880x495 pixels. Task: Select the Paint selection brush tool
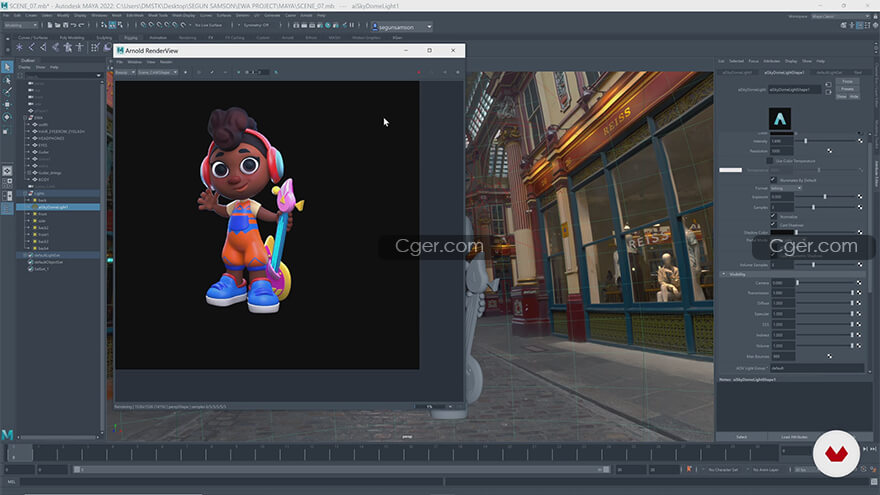click(x=7, y=92)
